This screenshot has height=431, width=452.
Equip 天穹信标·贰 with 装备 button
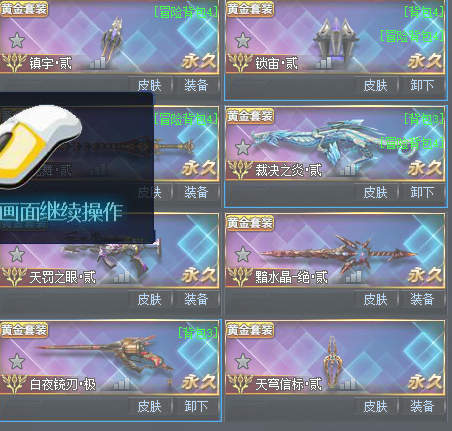pyautogui.click(x=422, y=406)
